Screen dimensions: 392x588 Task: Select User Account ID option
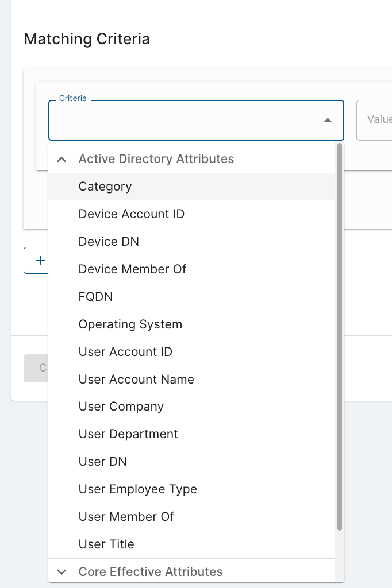(x=125, y=352)
